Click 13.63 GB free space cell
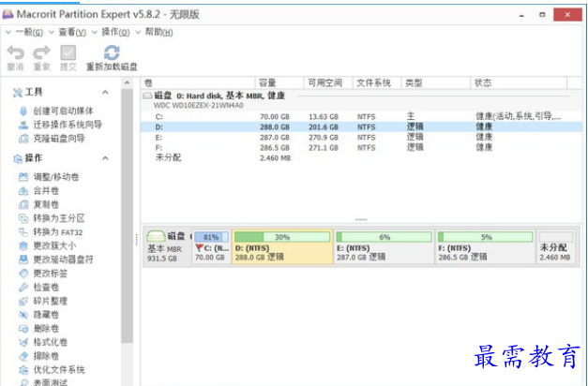 pyautogui.click(x=324, y=116)
